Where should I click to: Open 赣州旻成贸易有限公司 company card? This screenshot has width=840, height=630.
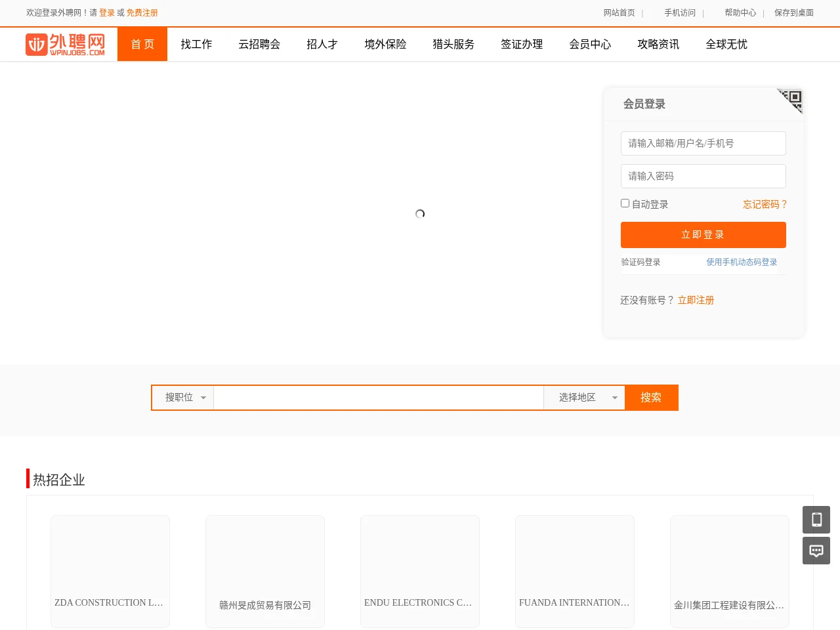point(265,572)
